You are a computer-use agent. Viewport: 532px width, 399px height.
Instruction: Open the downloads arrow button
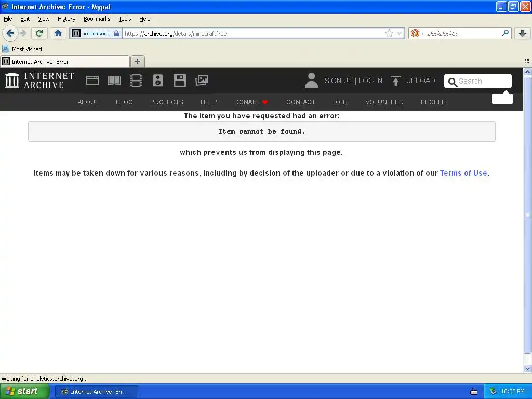coord(523,33)
